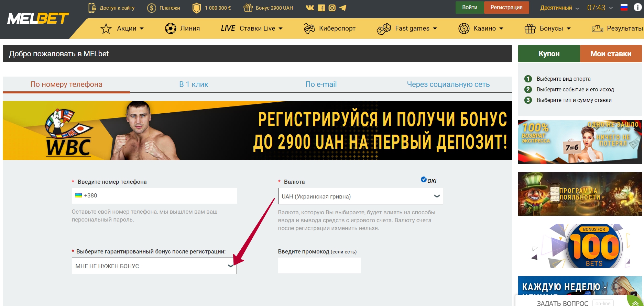
Task: Click the Доступ к сайту link
Action: (x=117, y=8)
